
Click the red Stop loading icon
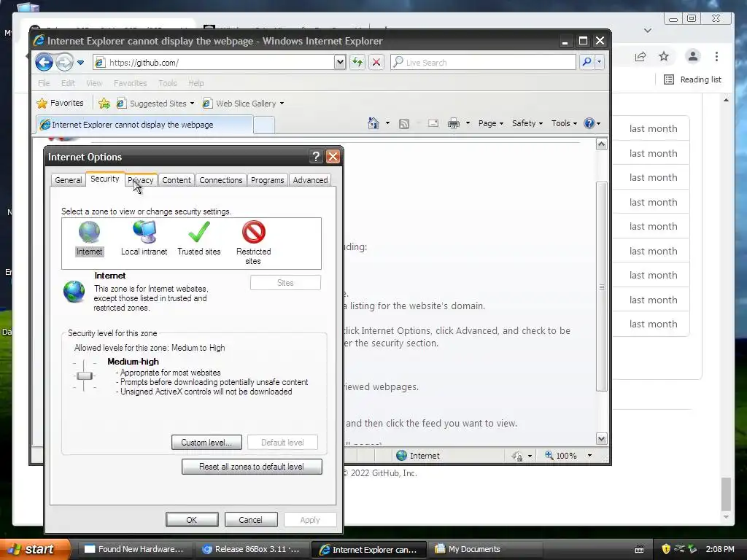pos(376,62)
